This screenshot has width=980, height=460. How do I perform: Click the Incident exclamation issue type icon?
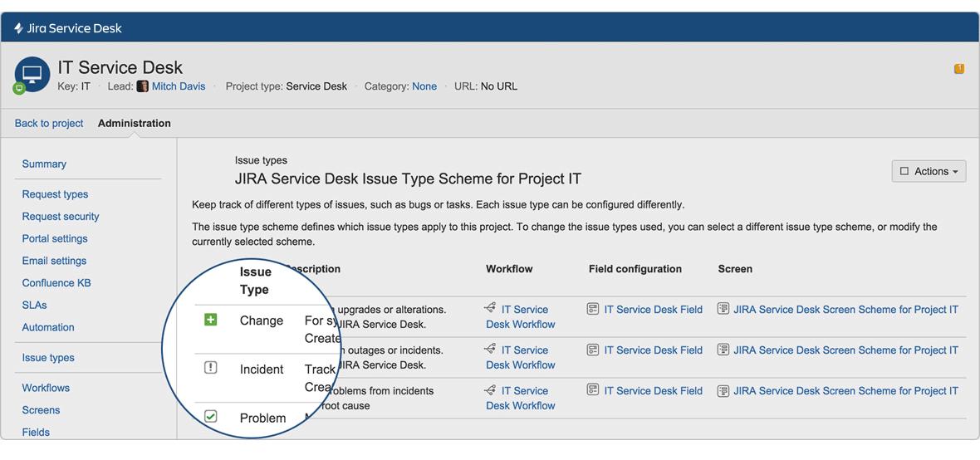[211, 368]
